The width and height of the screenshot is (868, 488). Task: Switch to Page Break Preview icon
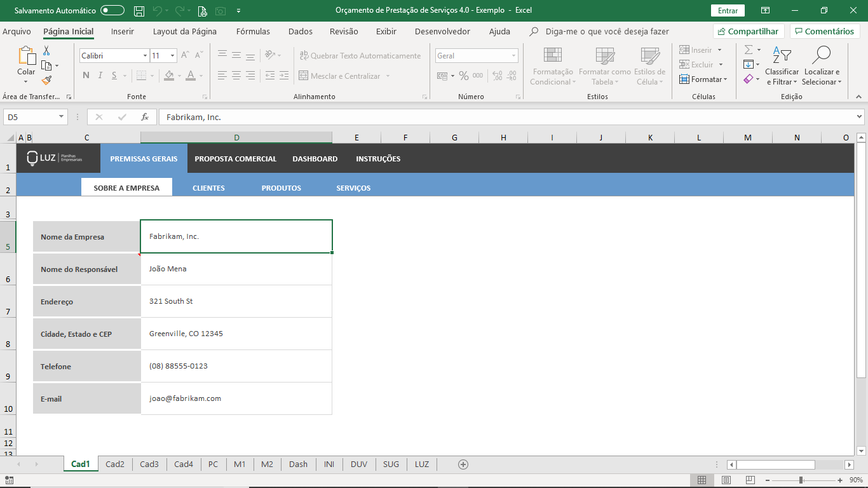click(750, 480)
